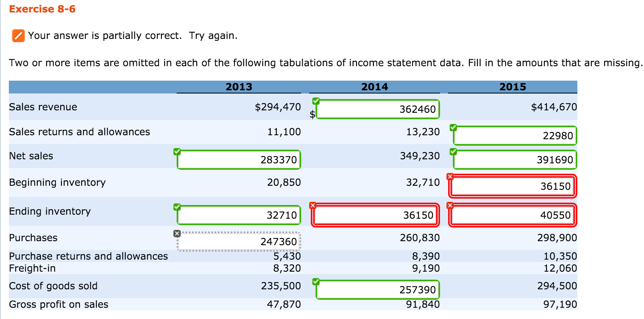Viewport: 644px width, 319px height.
Task: Click green checkmark on 2015 Sales returns
Action: pos(453,128)
